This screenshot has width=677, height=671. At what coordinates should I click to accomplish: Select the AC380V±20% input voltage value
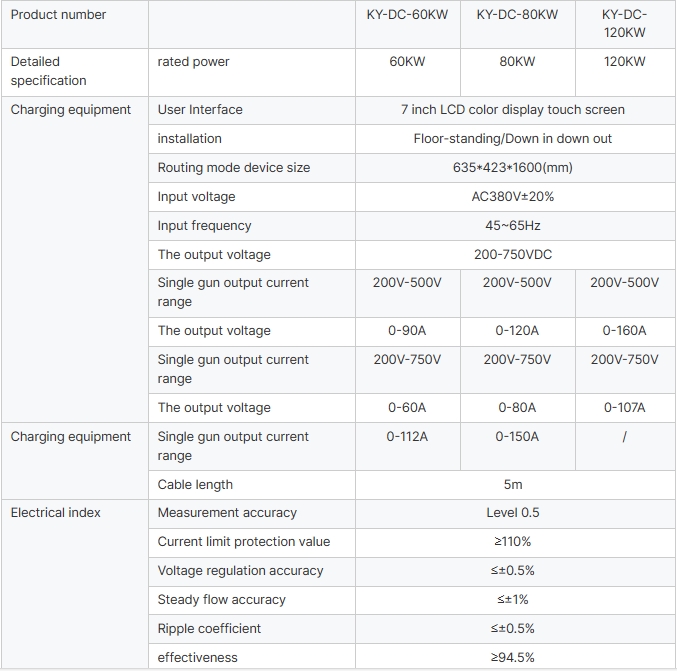(x=512, y=197)
